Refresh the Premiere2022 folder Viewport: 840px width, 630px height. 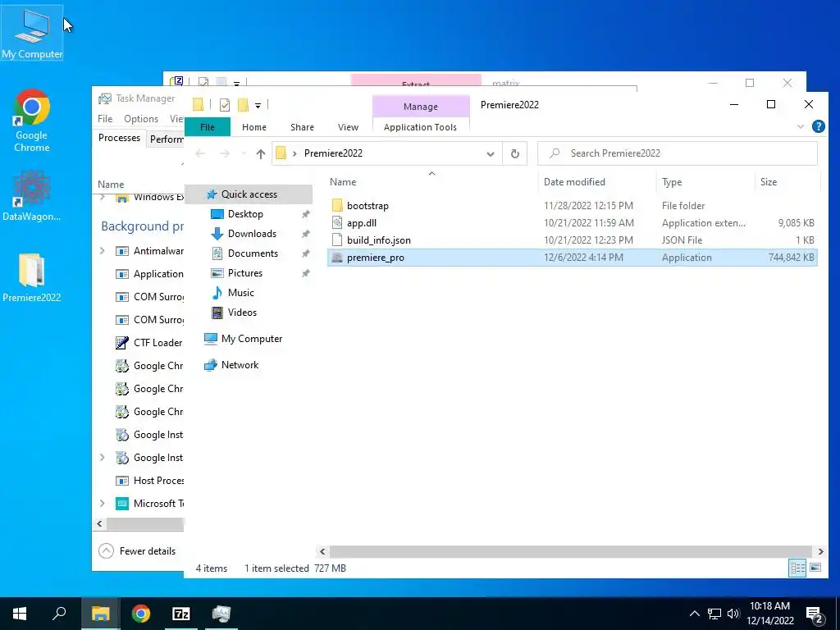pyautogui.click(x=515, y=153)
